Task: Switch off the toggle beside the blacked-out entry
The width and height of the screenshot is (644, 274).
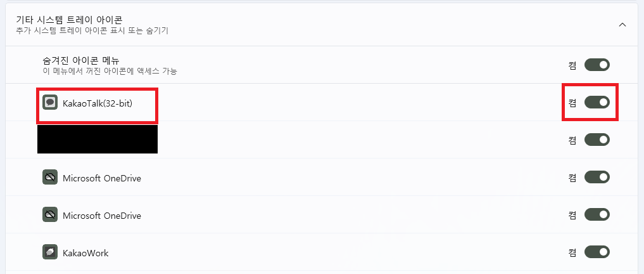Action: [597, 140]
